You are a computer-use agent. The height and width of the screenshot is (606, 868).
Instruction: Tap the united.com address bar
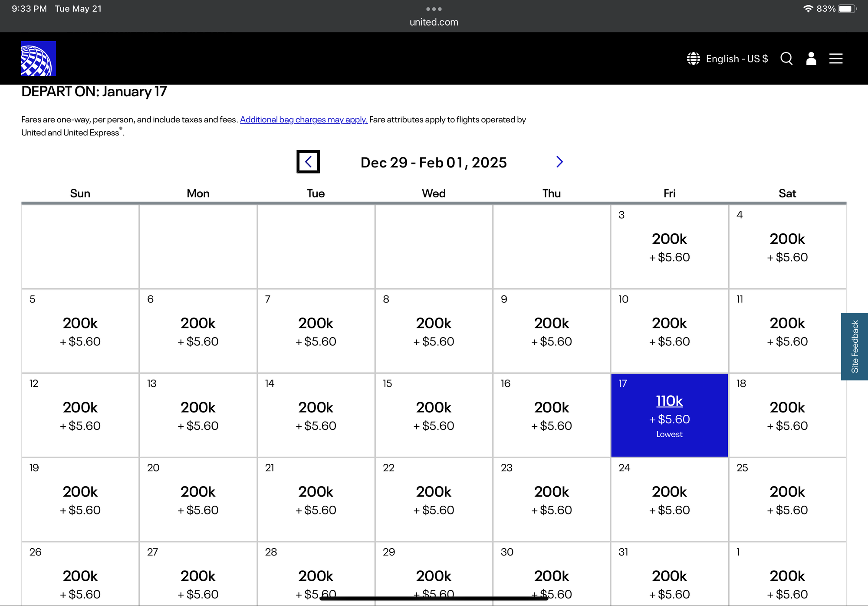[434, 22]
